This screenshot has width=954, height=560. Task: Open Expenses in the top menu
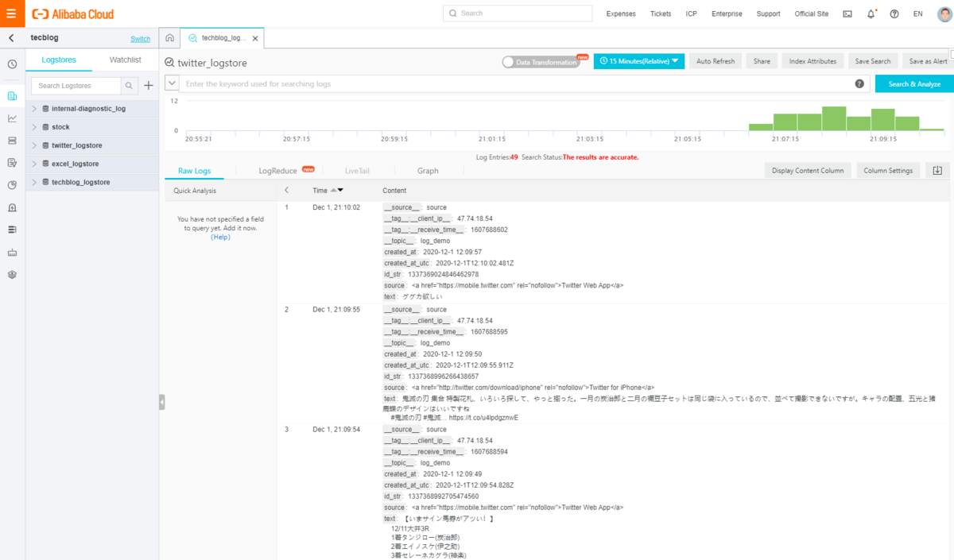(x=621, y=14)
